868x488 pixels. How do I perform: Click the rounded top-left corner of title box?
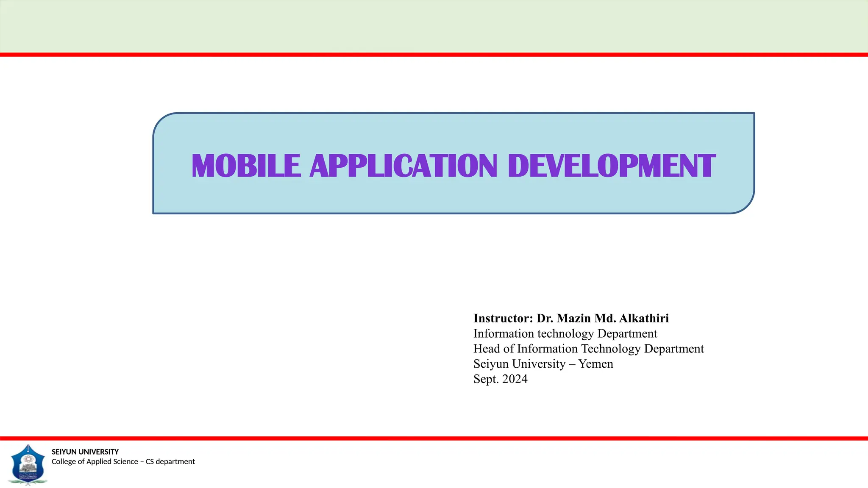[161, 121]
